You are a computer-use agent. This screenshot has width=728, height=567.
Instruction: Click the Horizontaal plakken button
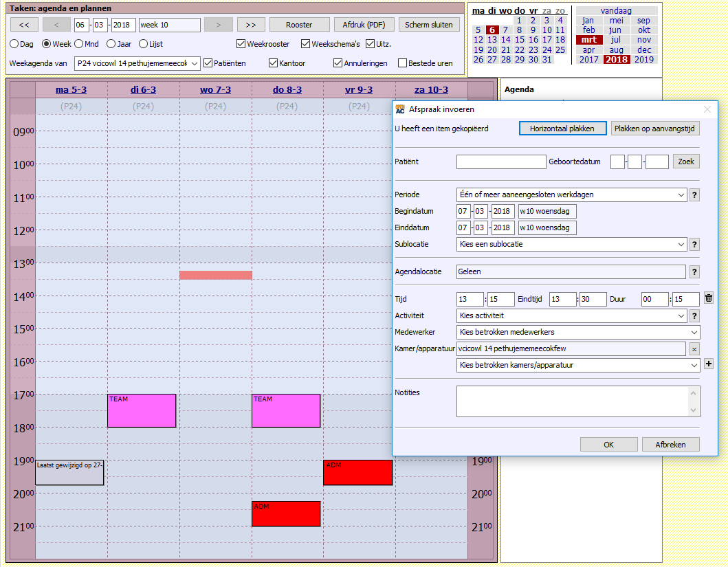click(x=562, y=129)
